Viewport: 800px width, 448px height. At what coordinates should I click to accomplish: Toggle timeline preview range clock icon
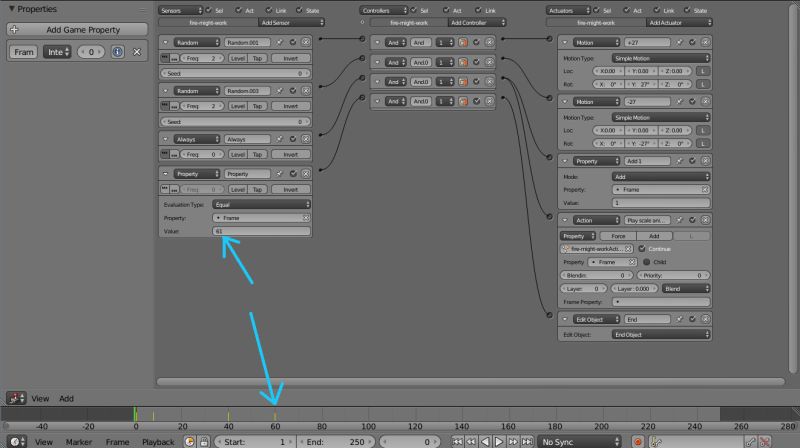pos(189,441)
